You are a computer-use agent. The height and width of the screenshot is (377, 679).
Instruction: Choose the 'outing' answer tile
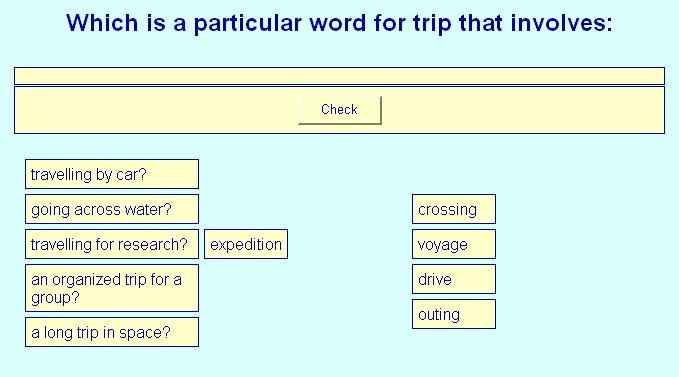point(454,314)
